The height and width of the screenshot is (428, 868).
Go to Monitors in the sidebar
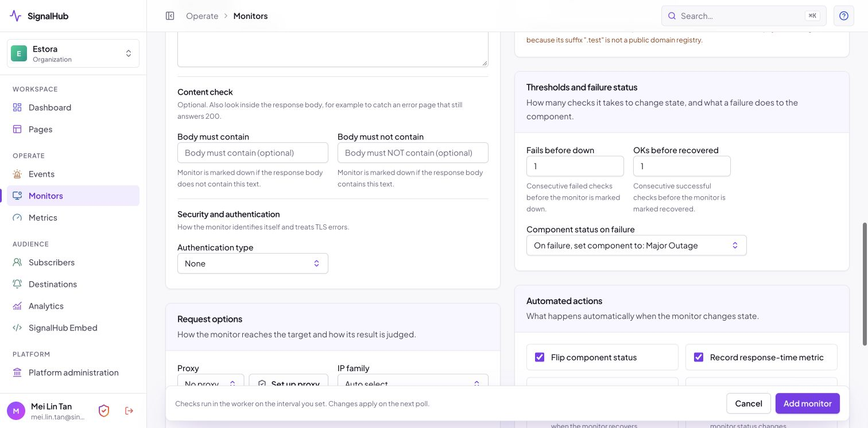pyautogui.click(x=73, y=196)
